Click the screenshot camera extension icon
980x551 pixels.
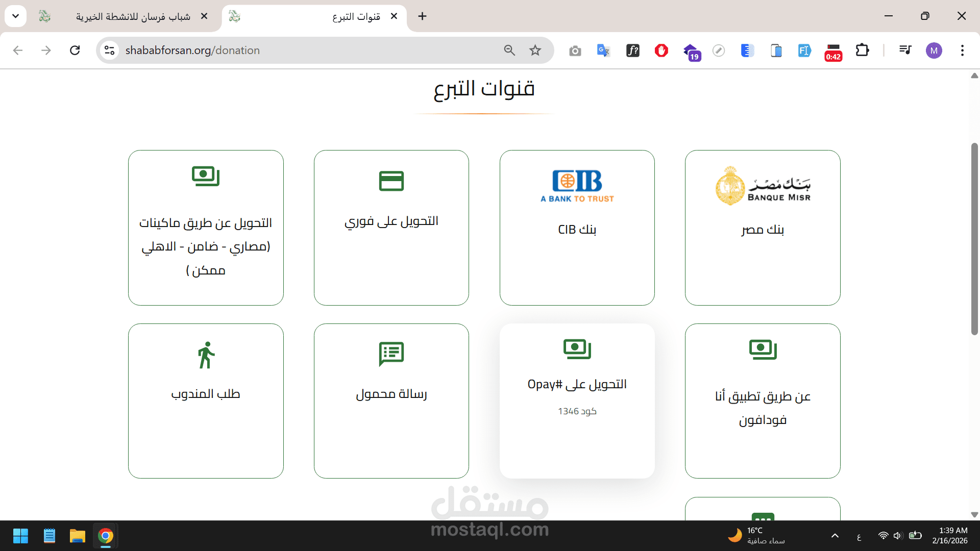pyautogui.click(x=575, y=51)
